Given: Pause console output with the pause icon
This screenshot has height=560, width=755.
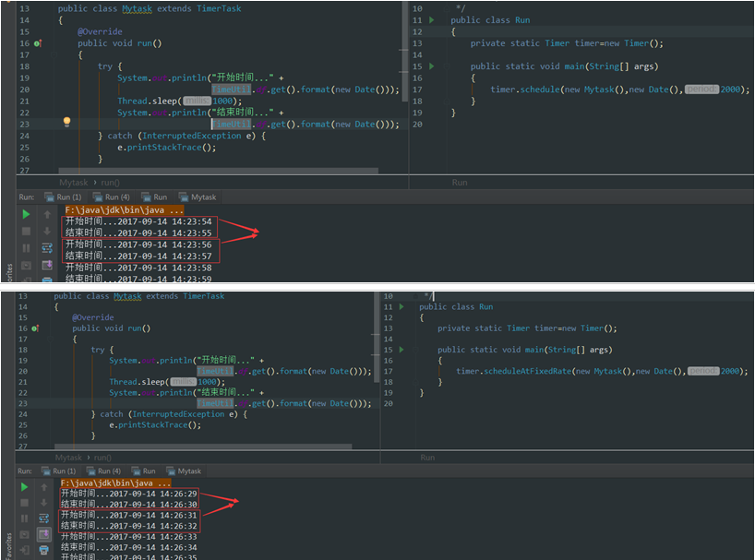Looking at the screenshot, I should tap(24, 247).
